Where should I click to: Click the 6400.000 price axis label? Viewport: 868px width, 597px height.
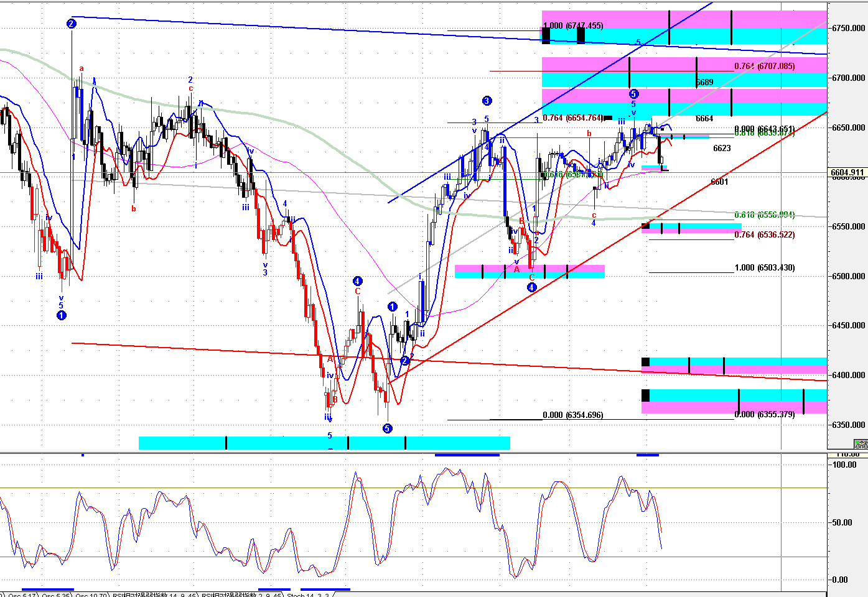tap(849, 376)
